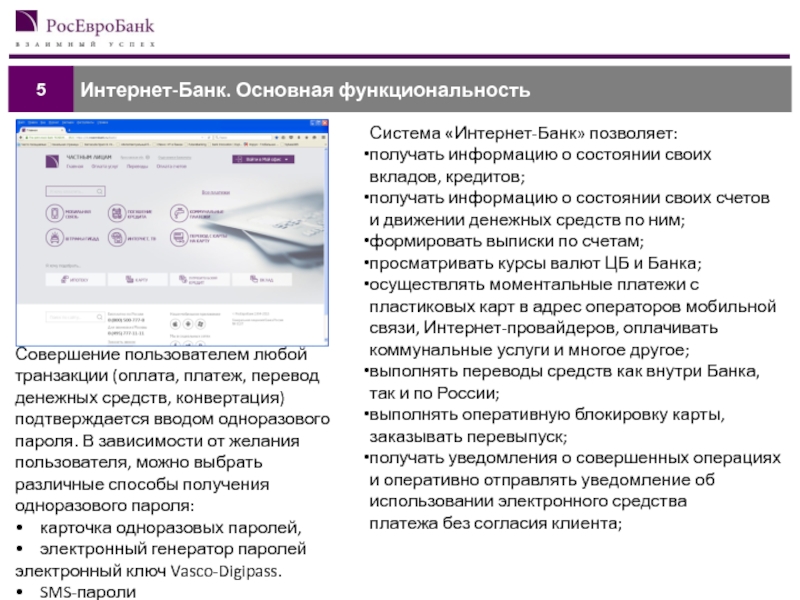Click phone number 8 (800) 500-777-8 in footer

[x=126, y=320]
